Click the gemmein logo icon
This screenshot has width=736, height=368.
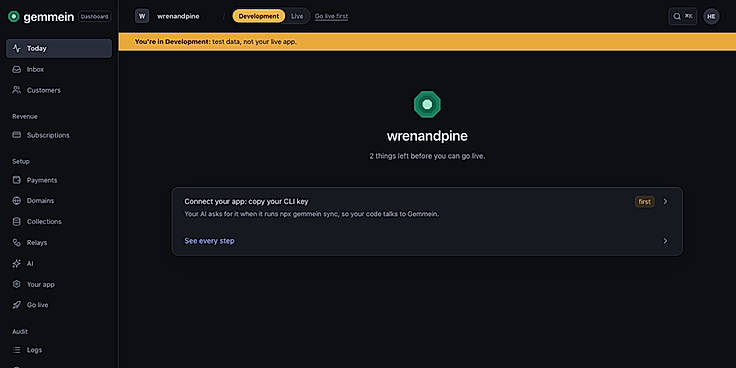click(x=14, y=16)
